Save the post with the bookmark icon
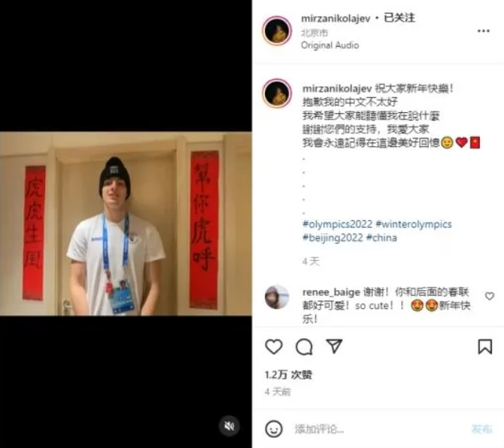 tap(484, 346)
